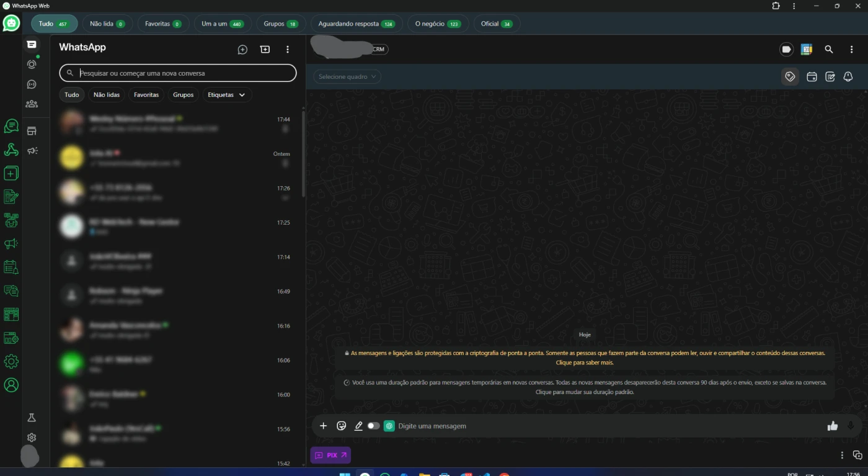868x476 pixels.
Task: Open the calendar schedule icon in CRM bar
Action: pos(812,77)
